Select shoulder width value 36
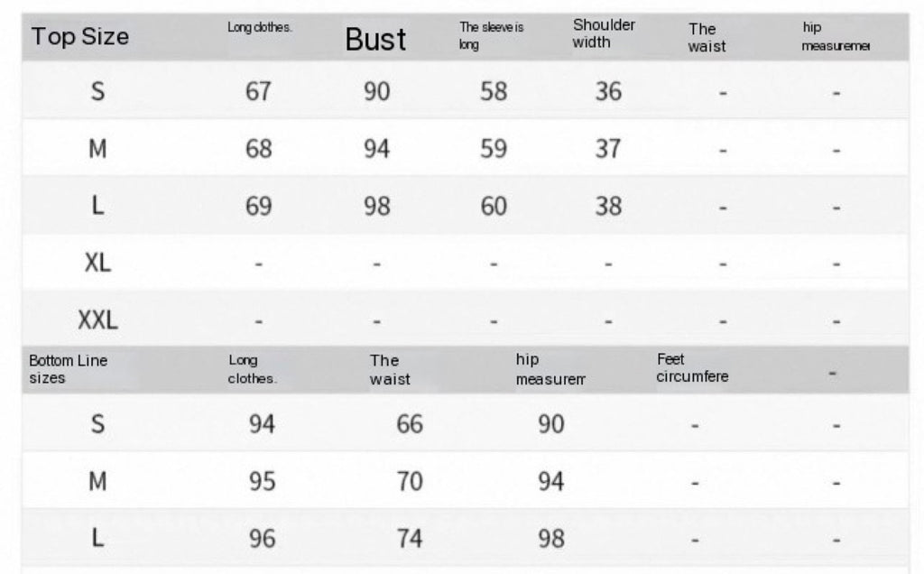The height and width of the screenshot is (574, 924). 608,92
